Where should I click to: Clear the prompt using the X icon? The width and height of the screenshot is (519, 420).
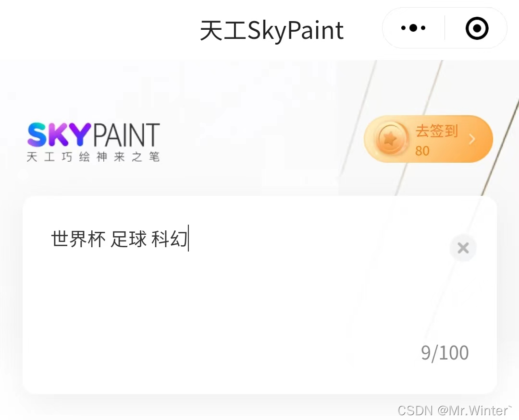tap(463, 248)
